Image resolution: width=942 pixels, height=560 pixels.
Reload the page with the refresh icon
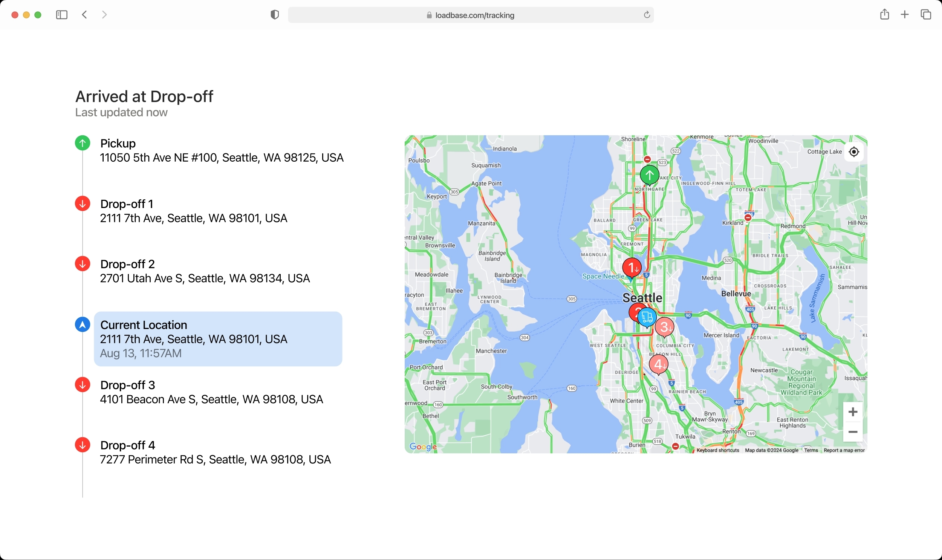pos(647,15)
